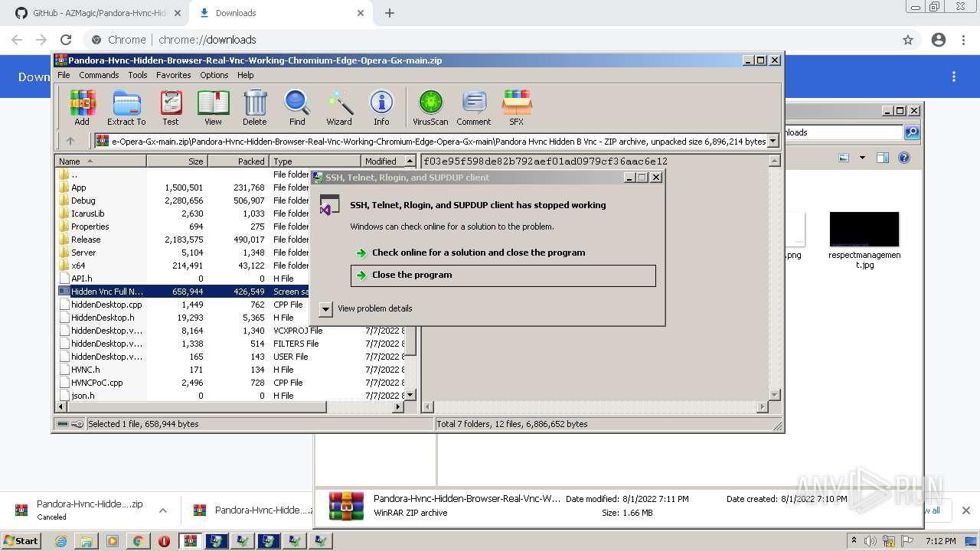
Task: Show archive Info icon
Action: (x=381, y=108)
